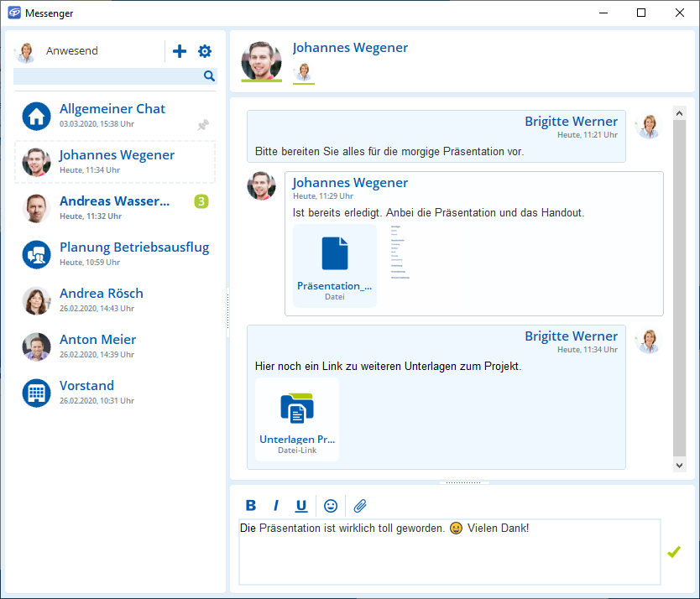Click the plus icon to add chat

pos(179,52)
